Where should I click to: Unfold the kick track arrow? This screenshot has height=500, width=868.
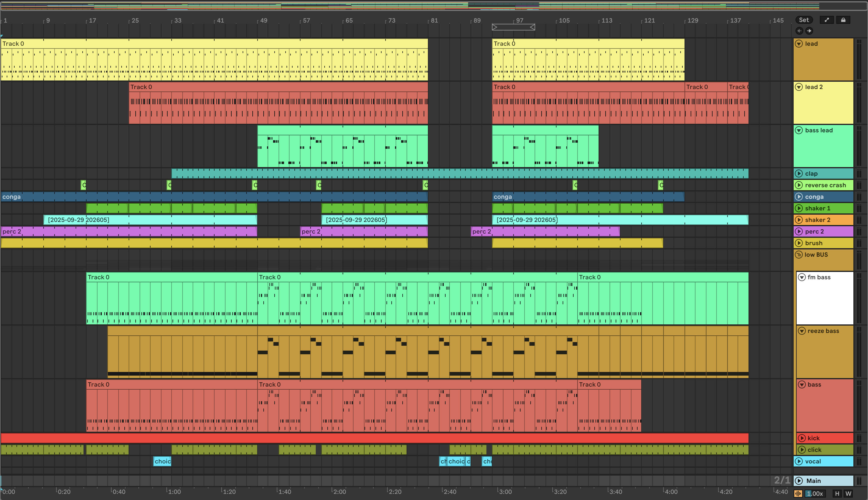pyautogui.click(x=802, y=438)
